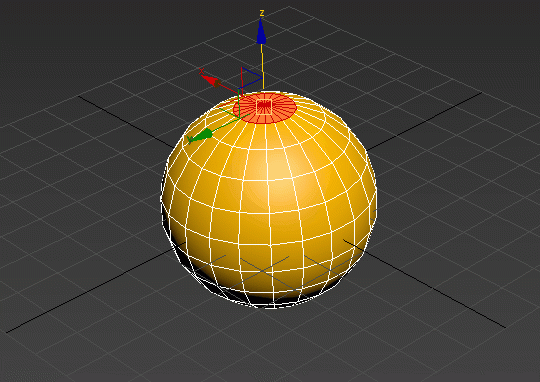The width and height of the screenshot is (540, 382).
Task: Click the green Y axis label near the arrow
Action: 189,140
